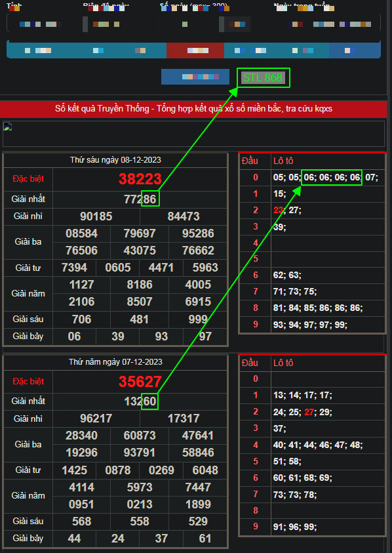Click the Thứ năm ngày 07-12-2023 header
This screenshot has height=553, width=392.
(115, 362)
